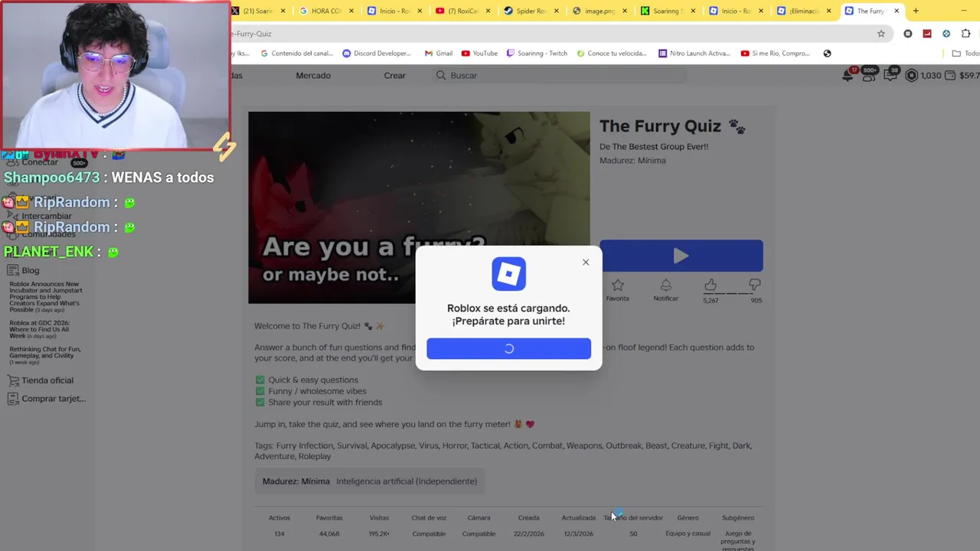980x551 pixels.
Task: Close The Furry Quiz browser tab
Action: pyautogui.click(x=896, y=11)
